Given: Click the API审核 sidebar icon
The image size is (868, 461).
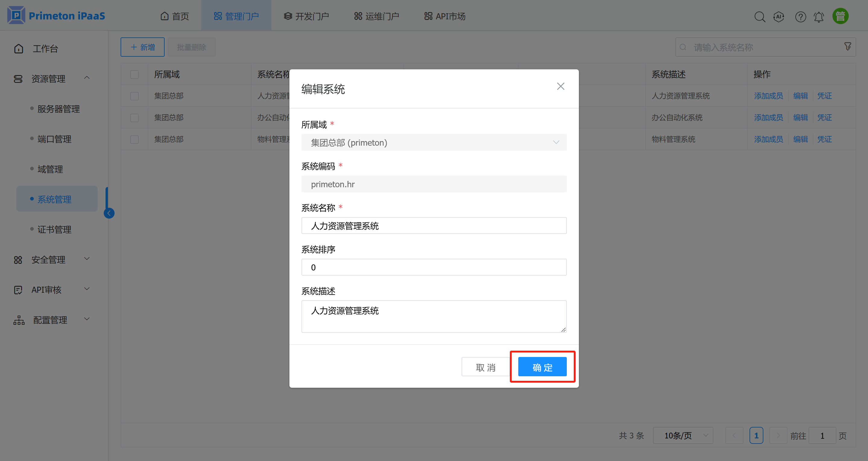Looking at the screenshot, I should click(18, 289).
